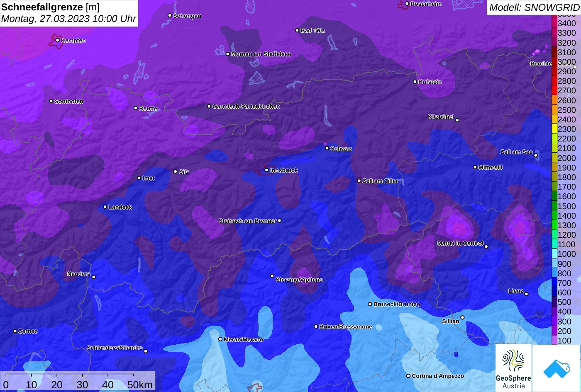Click the Mittersill location dot

tap(475, 167)
